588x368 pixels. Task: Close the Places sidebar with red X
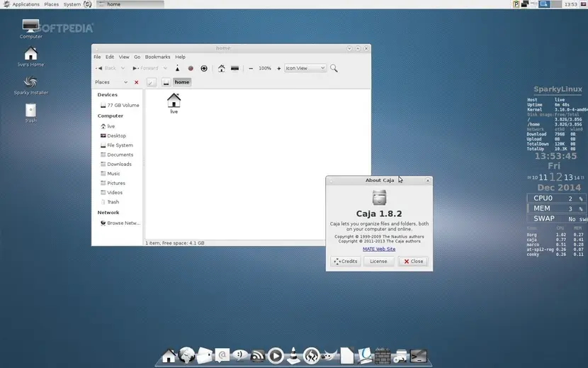(137, 82)
